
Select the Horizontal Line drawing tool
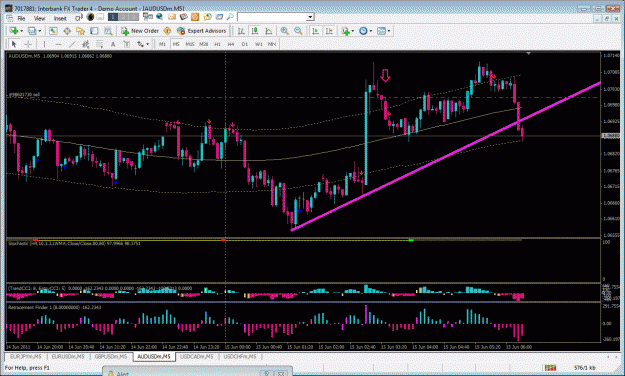(58, 44)
